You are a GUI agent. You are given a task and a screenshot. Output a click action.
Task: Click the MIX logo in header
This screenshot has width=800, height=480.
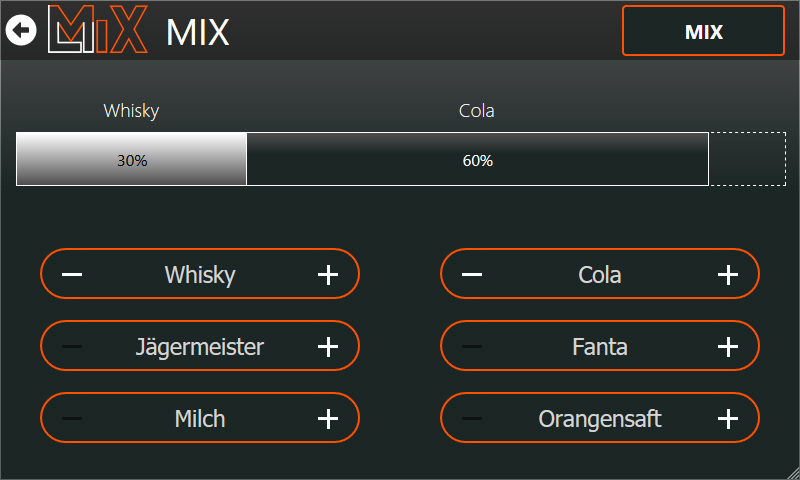click(98, 30)
